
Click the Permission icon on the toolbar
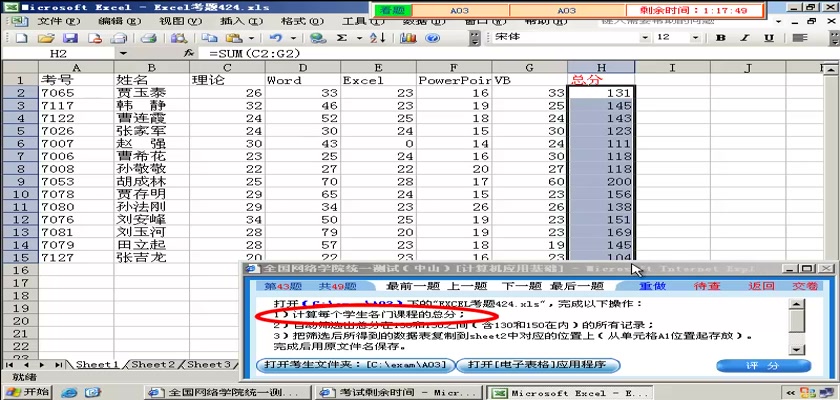95,38
